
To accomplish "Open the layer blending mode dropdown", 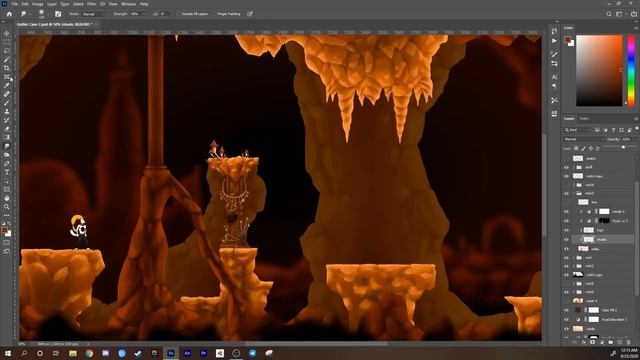I will (x=584, y=139).
